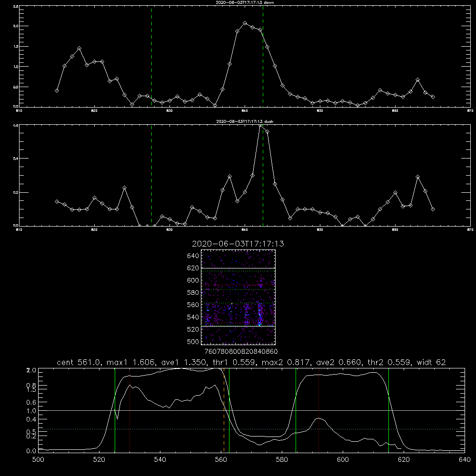The width and height of the screenshot is (476, 476).
Task: Click the leftmost green solid line in bottom plot
Action: 115,410
